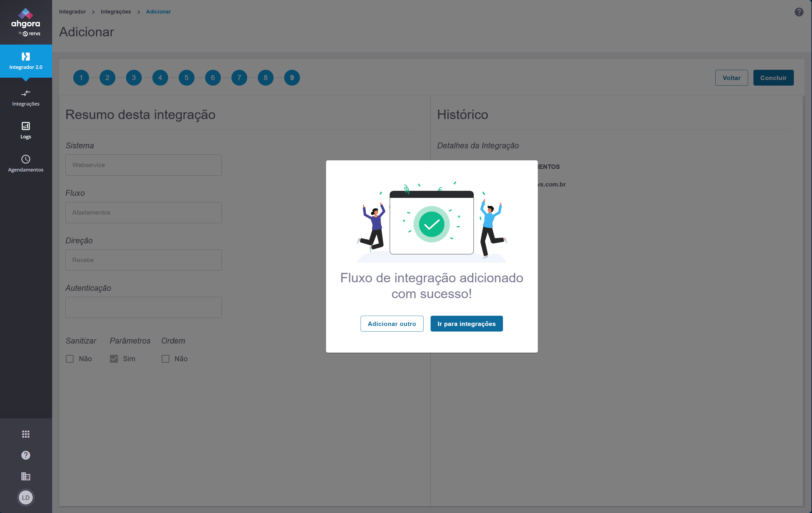Viewport: 812px width, 513px height.
Task: Open Agendamentos clock icon
Action: (25, 159)
